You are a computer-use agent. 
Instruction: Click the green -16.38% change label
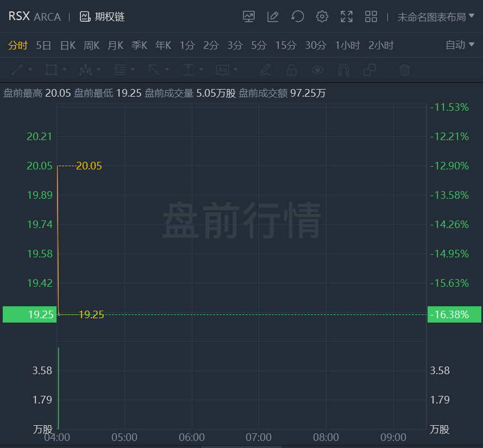pos(454,314)
